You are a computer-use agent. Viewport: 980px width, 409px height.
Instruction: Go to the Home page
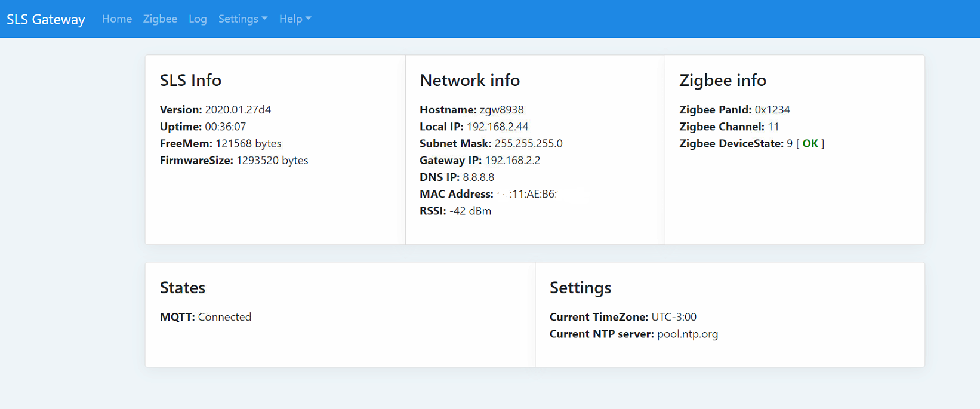pyautogui.click(x=116, y=19)
